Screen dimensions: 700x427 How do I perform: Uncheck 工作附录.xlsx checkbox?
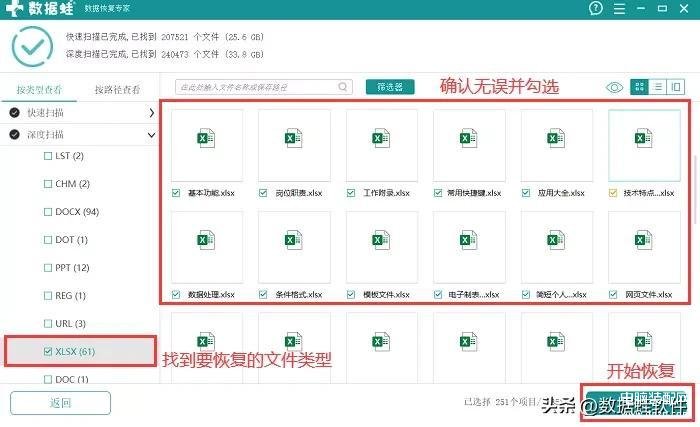coord(351,193)
